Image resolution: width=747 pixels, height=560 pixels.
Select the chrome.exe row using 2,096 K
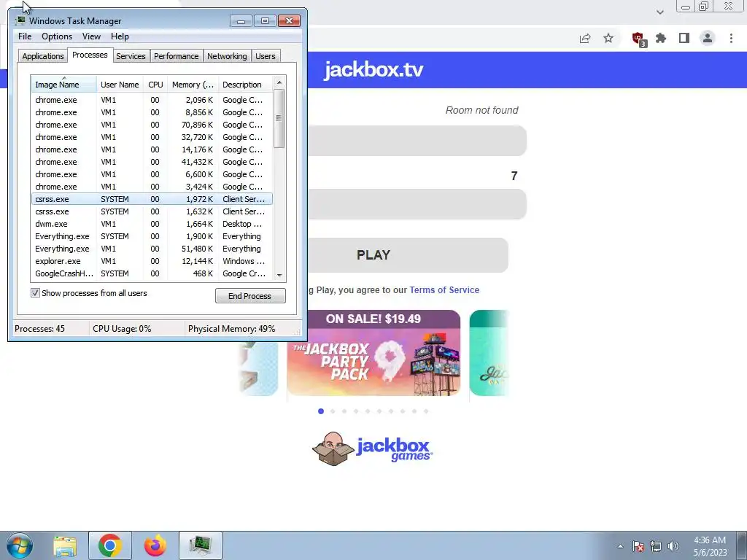(x=152, y=100)
